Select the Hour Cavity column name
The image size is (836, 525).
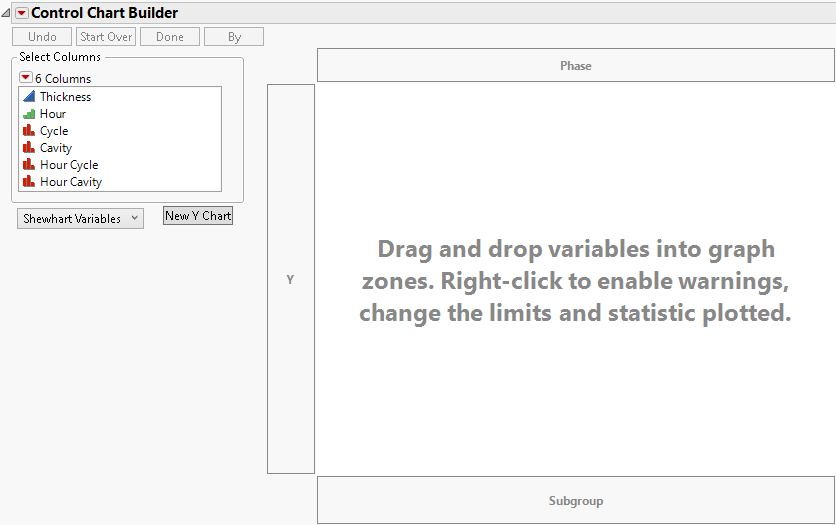(x=70, y=182)
